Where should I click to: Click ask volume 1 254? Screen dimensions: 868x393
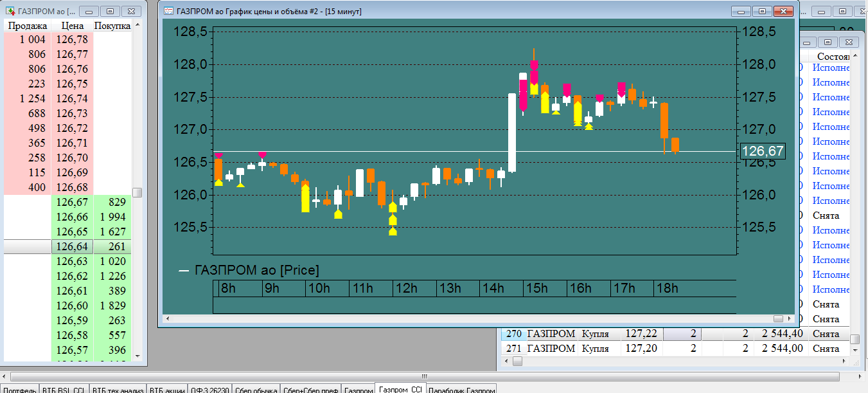click(x=27, y=98)
